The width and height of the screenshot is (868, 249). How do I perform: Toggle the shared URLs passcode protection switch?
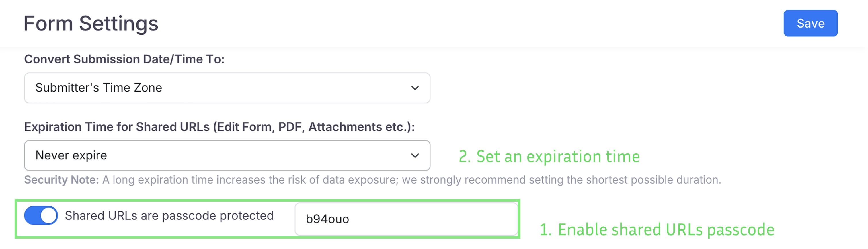pyautogui.click(x=41, y=216)
